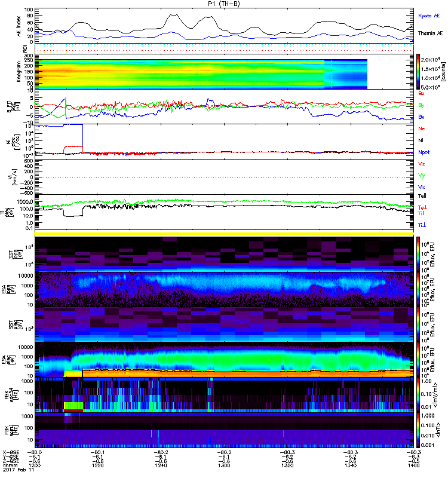Click the "1200" time tick label
The width and height of the screenshot is (448, 478).
point(34,465)
